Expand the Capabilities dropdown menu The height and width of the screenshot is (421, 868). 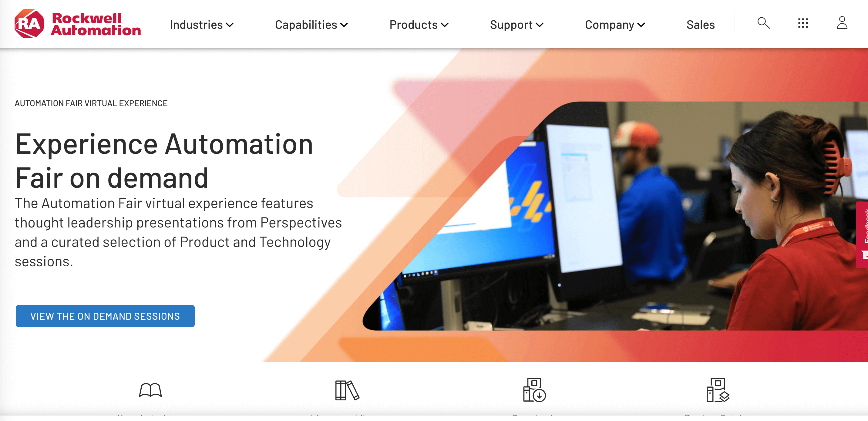click(311, 24)
